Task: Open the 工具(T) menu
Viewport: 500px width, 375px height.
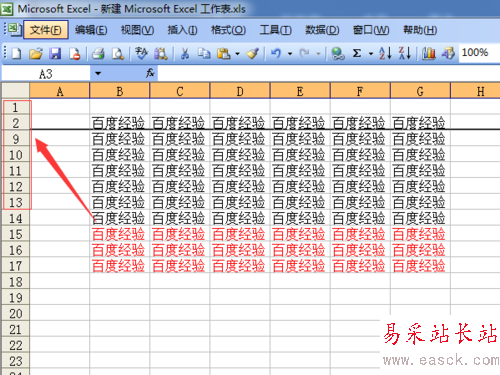Action: (276, 30)
